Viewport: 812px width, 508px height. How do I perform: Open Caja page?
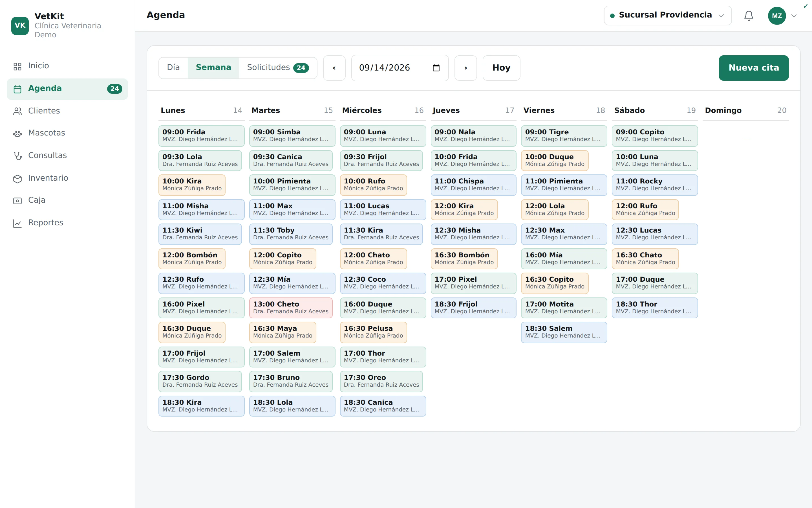67,201
